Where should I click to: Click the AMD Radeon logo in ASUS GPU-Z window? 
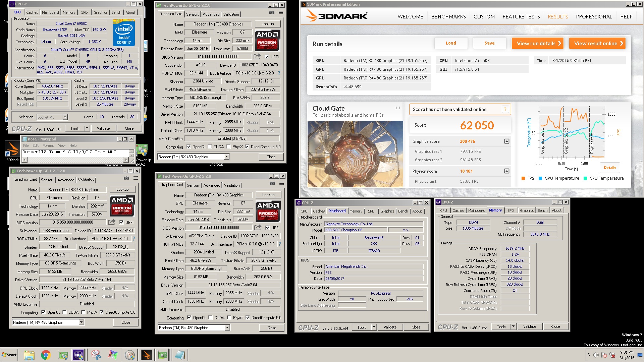click(267, 40)
